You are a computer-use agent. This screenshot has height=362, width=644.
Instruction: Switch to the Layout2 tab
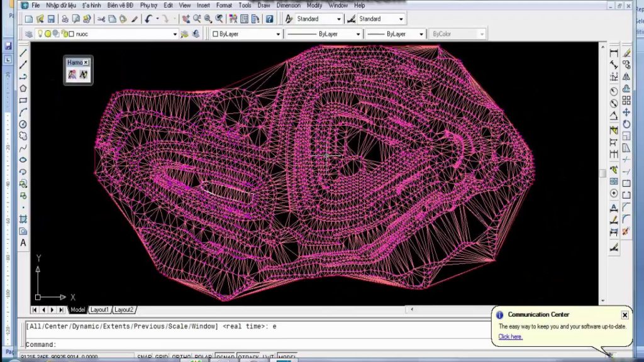coord(124,310)
